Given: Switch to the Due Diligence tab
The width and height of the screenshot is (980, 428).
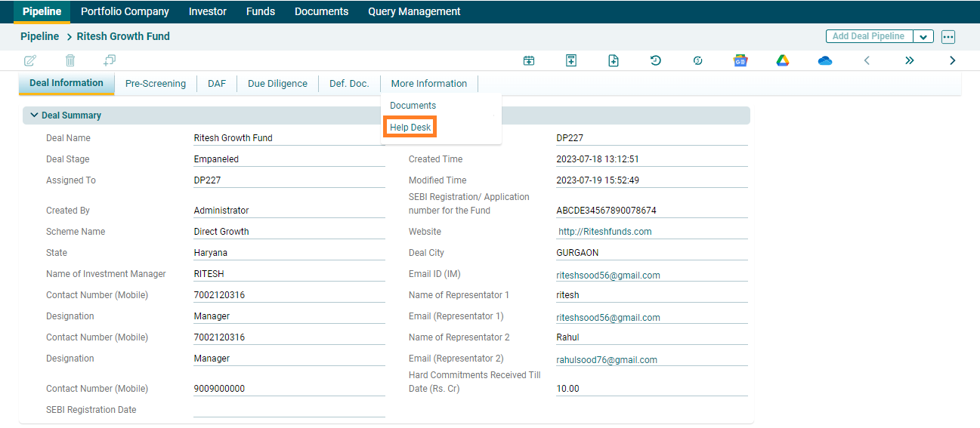Looking at the screenshot, I should pos(277,84).
